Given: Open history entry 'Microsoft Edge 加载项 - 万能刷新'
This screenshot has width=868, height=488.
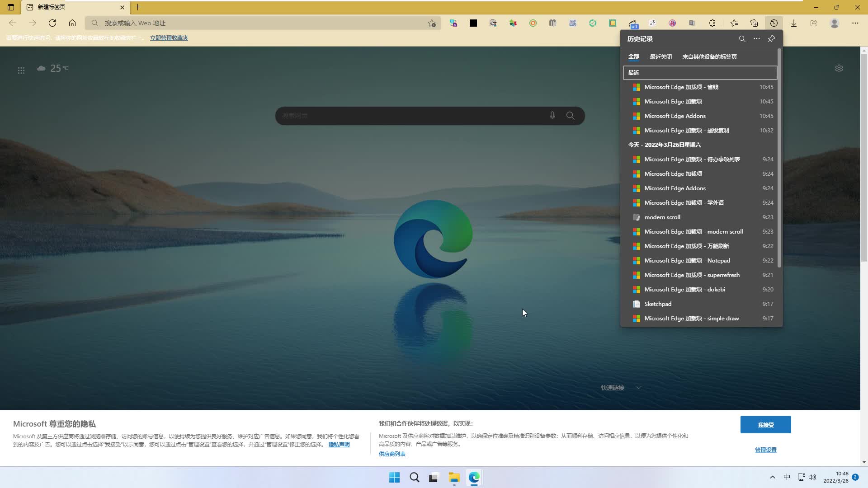Looking at the screenshot, I should click(x=700, y=246).
